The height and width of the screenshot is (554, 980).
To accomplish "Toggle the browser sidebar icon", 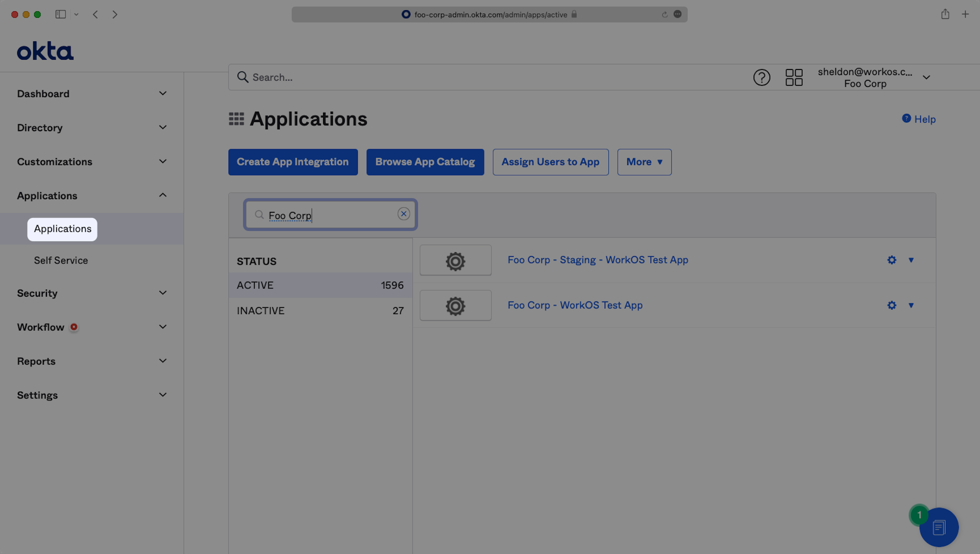I will pyautogui.click(x=61, y=14).
